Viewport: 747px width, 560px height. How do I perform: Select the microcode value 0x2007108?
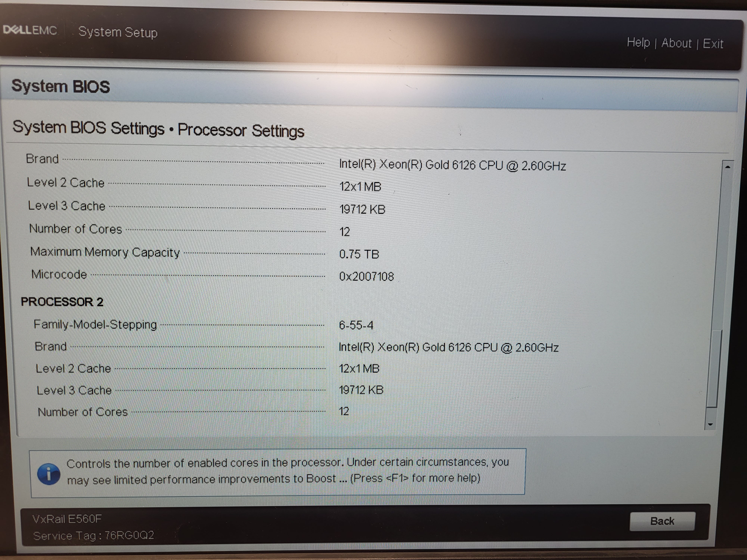point(366,276)
